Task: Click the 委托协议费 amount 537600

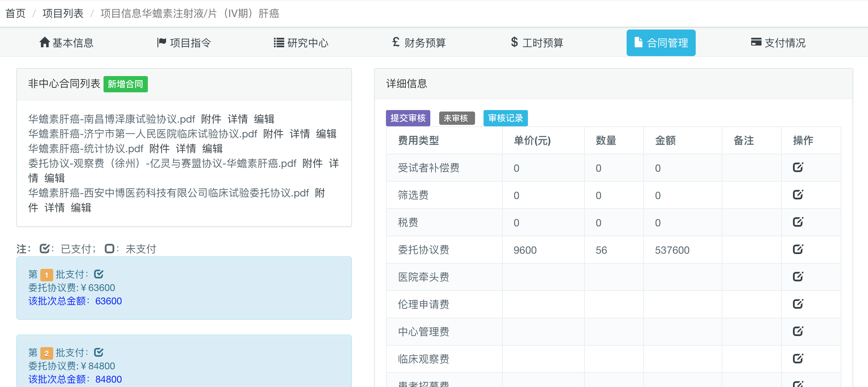Action: 672,250
